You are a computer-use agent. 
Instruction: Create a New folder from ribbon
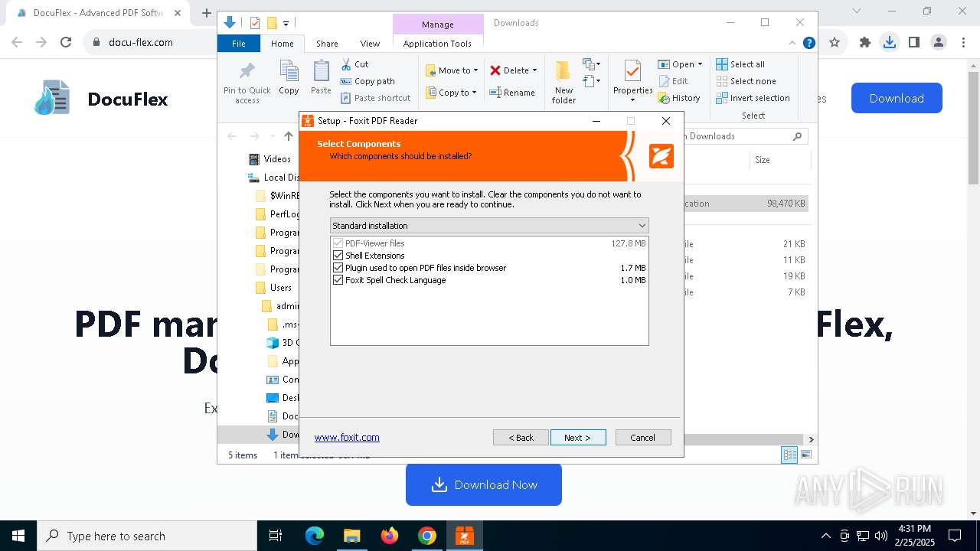pos(563,82)
